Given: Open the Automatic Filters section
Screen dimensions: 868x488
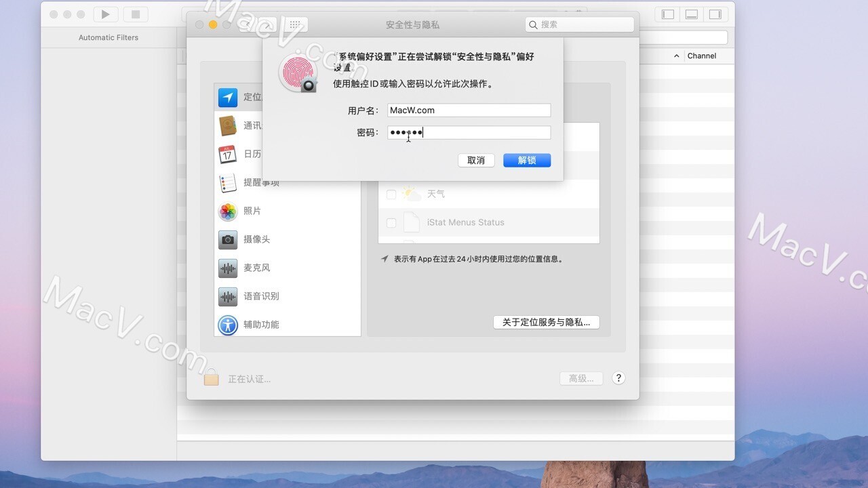Looking at the screenshot, I should click(108, 38).
